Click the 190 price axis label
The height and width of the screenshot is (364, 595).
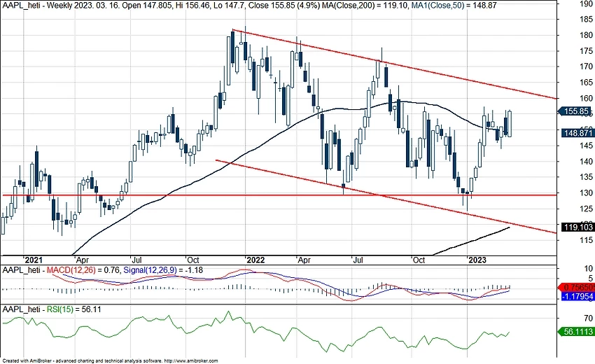pyautogui.click(x=586, y=4)
